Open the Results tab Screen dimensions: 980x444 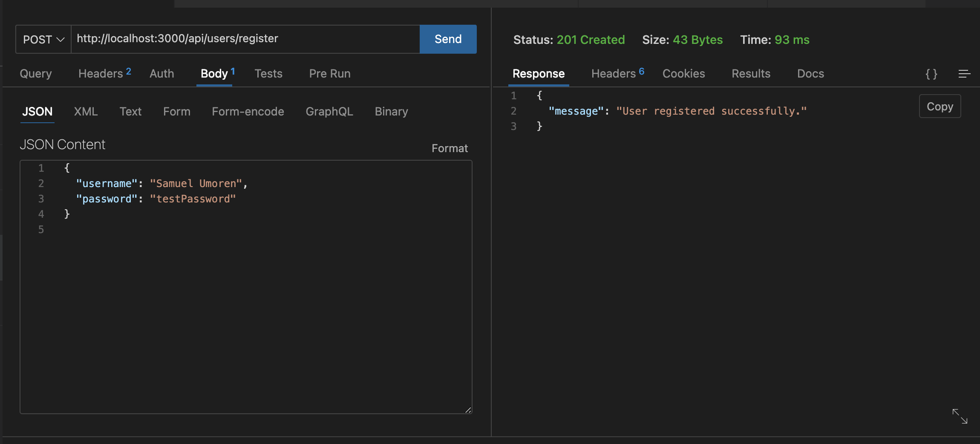tap(751, 74)
